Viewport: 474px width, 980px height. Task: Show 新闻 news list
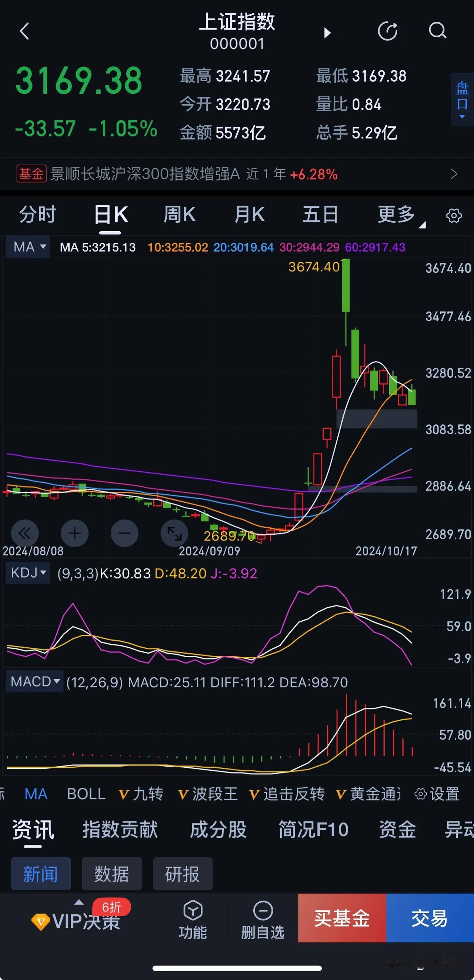(x=41, y=874)
